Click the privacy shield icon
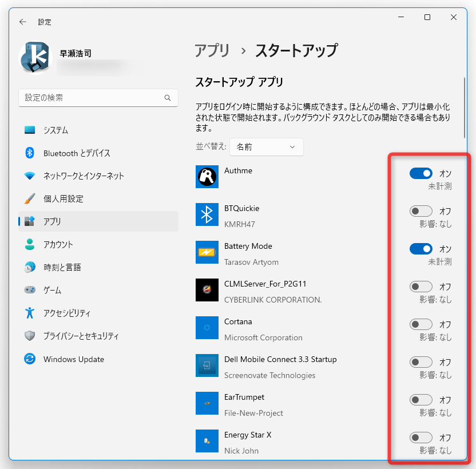Image resolution: width=476 pixels, height=469 pixels. [29, 336]
